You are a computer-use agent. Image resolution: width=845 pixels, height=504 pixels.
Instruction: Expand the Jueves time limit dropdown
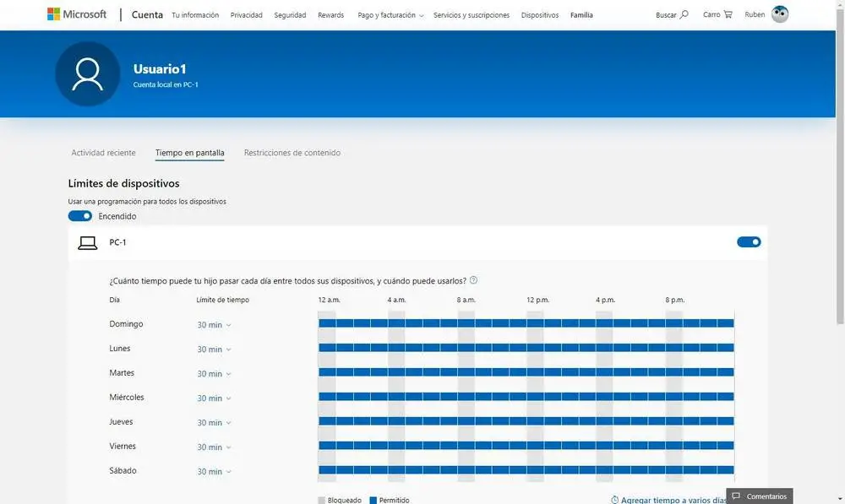pyautogui.click(x=214, y=423)
